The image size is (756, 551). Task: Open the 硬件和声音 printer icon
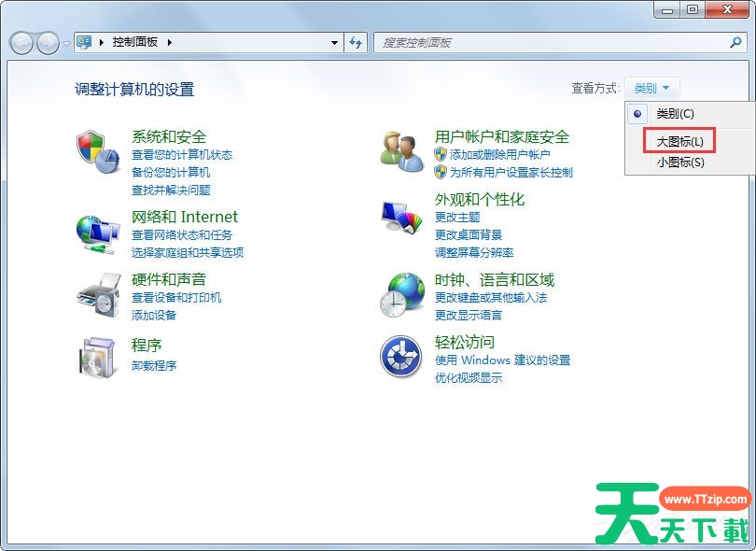pos(98,295)
